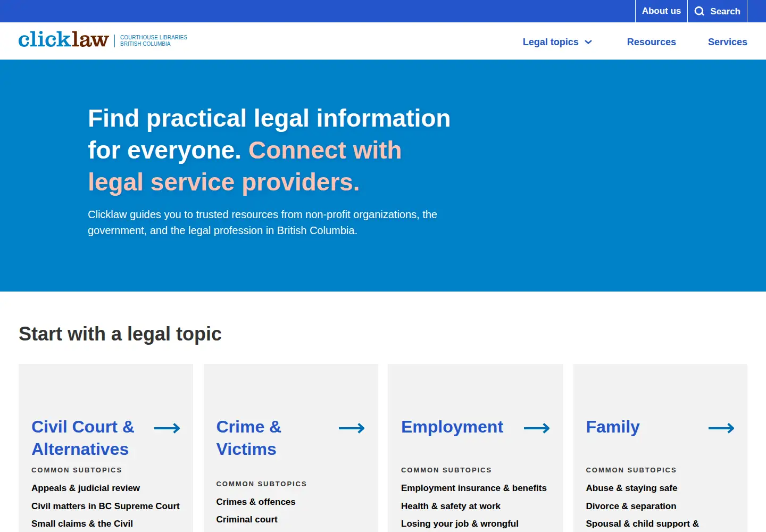
Task: Open Crimes & offences subtopic
Action: coord(256,502)
